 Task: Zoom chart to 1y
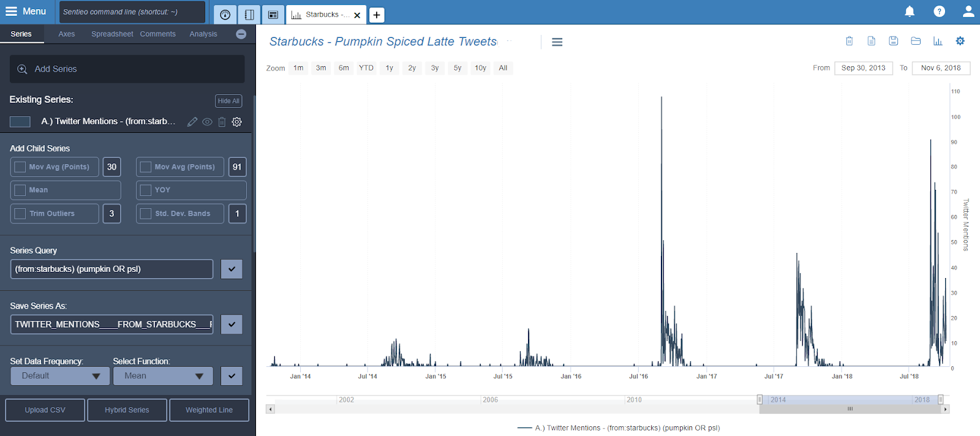[x=390, y=68]
